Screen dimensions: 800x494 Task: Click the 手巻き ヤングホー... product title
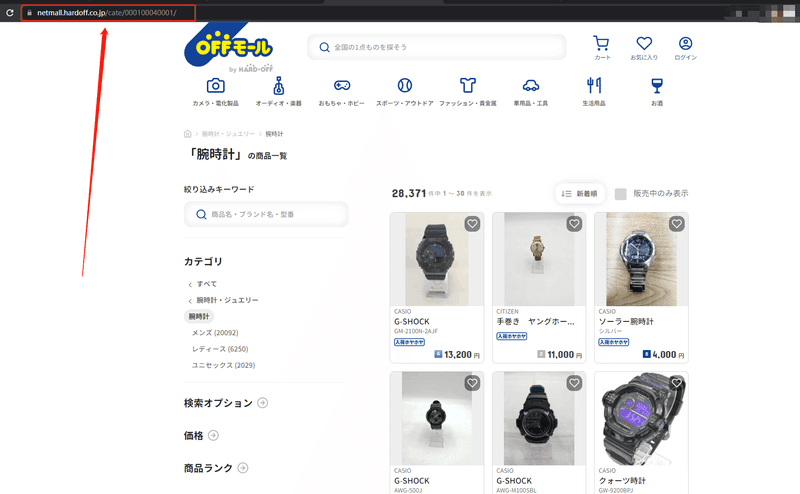535,322
